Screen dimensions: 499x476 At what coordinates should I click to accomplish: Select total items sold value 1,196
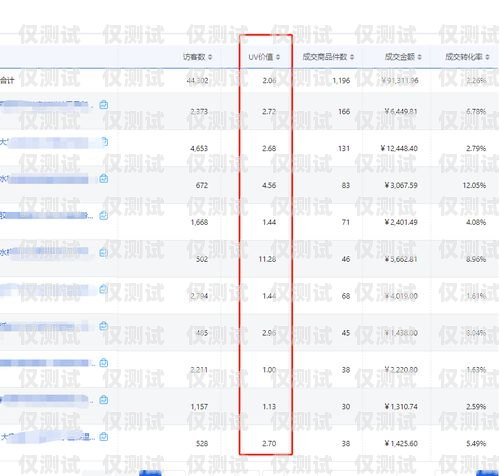pos(341,81)
